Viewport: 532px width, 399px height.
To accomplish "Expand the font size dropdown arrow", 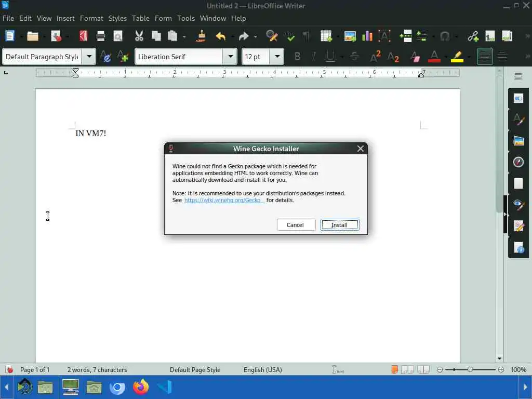I will 277,56.
